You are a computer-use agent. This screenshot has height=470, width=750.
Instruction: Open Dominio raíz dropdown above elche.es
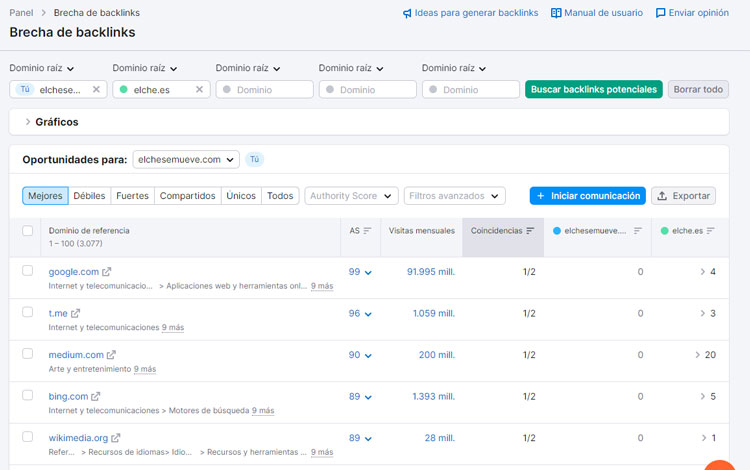[145, 68]
